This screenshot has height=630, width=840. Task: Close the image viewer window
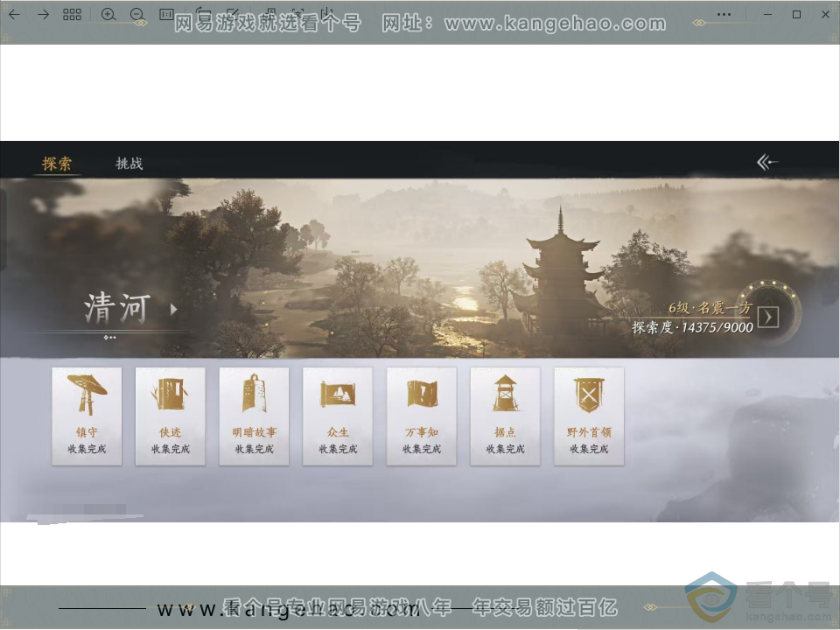pyautogui.click(x=825, y=15)
